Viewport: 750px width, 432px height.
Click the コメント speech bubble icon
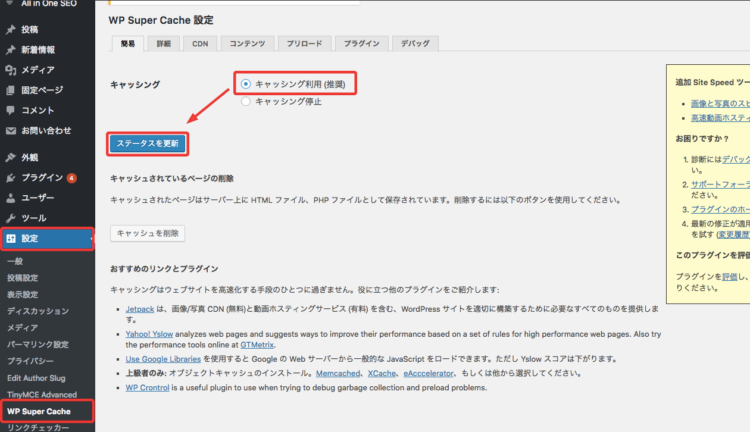10,109
